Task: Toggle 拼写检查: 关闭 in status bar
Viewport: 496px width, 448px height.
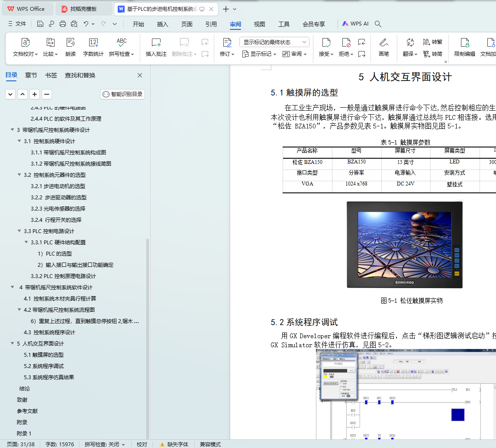Action: tap(104, 444)
